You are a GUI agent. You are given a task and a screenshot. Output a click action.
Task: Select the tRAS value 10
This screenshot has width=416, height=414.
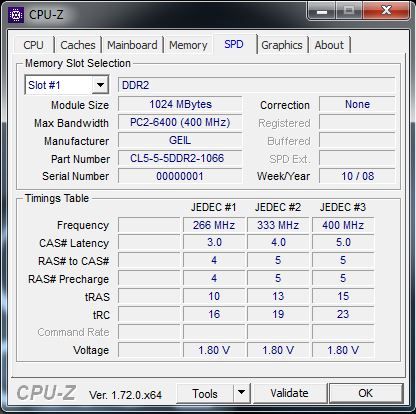(x=214, y=296)
